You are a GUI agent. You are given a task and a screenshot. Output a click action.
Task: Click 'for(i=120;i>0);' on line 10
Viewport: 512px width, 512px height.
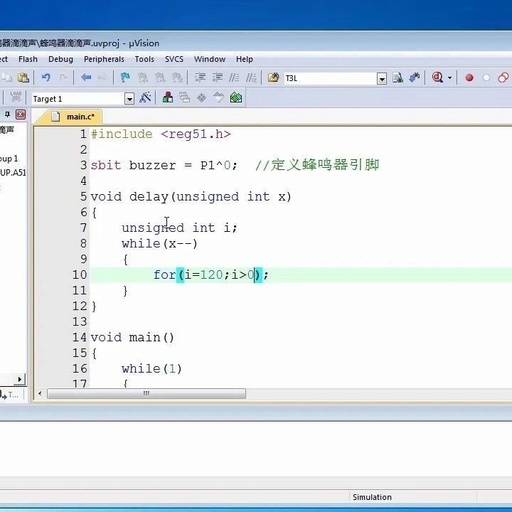[x=211, y=275]
